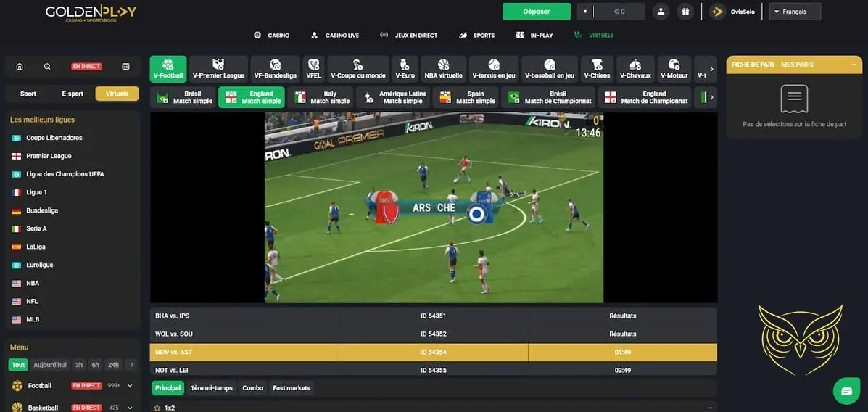Open the gift bonuses icon
The height and width of the screenshot is (412, 868).
tap(685, 12)
